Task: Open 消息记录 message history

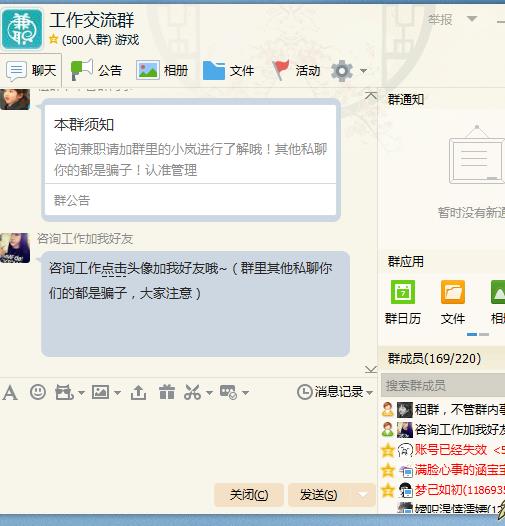Action: pos(330,392)
